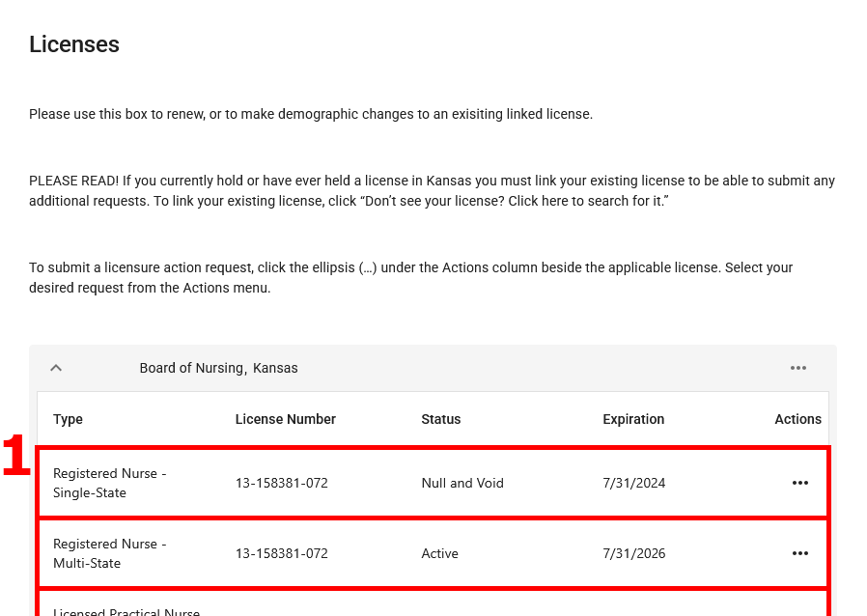This screenshot has width=867, height=616.
Task: Click the license number in the Single-State row
Action: click(281, 483)
